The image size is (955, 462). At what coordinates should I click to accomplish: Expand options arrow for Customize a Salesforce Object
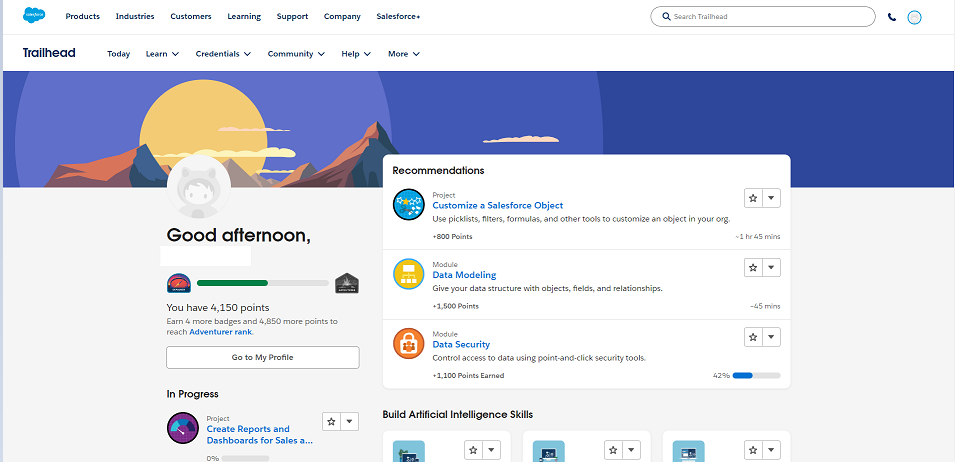(771, 198)
